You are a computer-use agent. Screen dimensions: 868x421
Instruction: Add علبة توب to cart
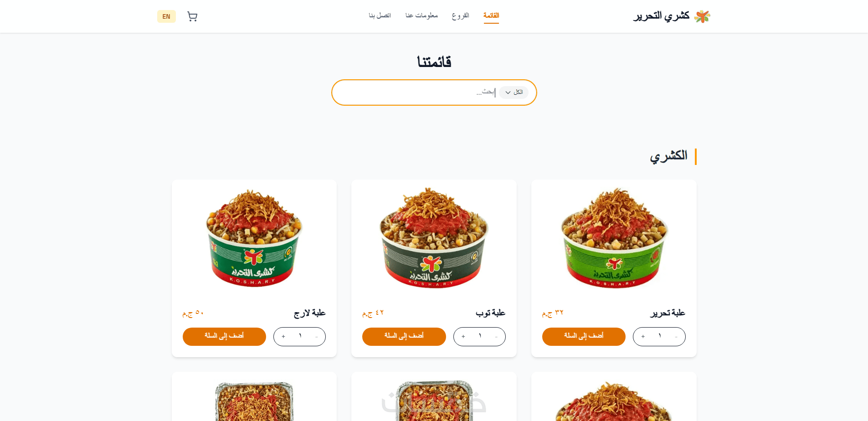pos(404,337)
